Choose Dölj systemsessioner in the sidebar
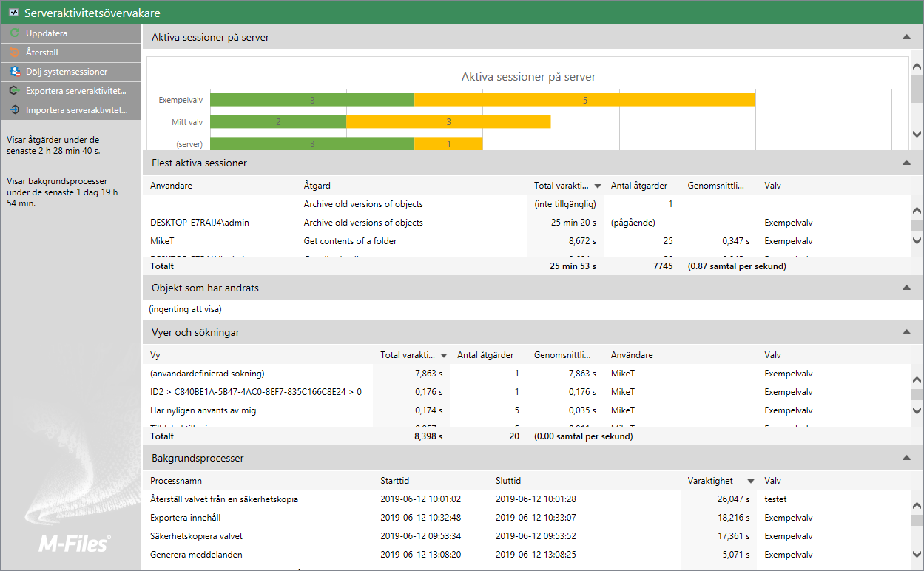Screen dimensions: 924x571 (x=70, y=72)
